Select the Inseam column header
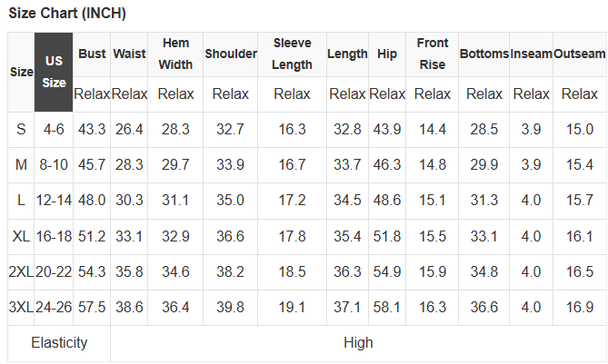This screenshot has height=364, width=608. coord(531,54)
